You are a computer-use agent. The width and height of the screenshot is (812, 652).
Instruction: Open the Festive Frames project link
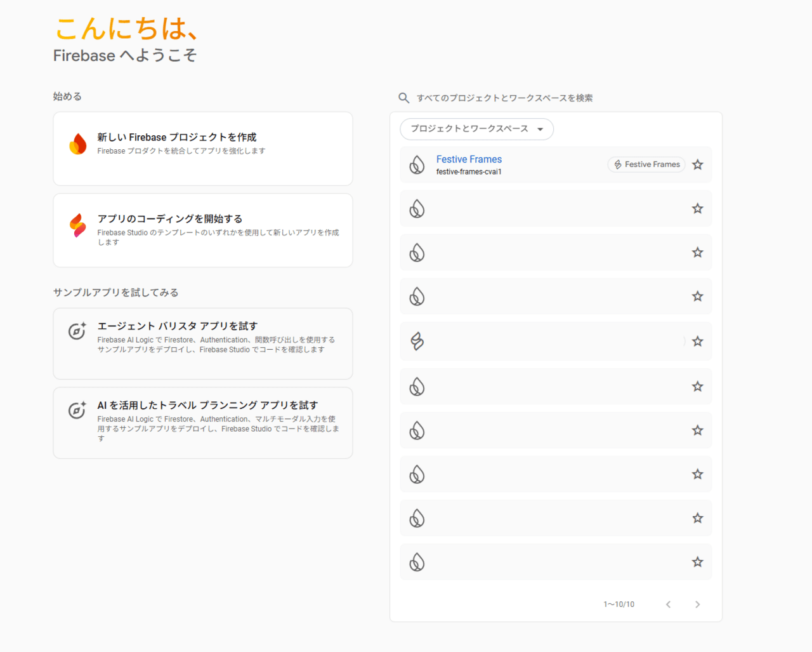click(469, 159)
